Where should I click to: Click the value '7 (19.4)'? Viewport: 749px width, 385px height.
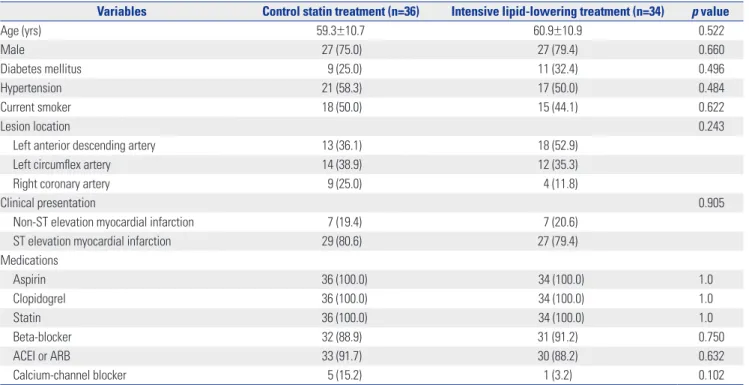(x=345, y=222)
